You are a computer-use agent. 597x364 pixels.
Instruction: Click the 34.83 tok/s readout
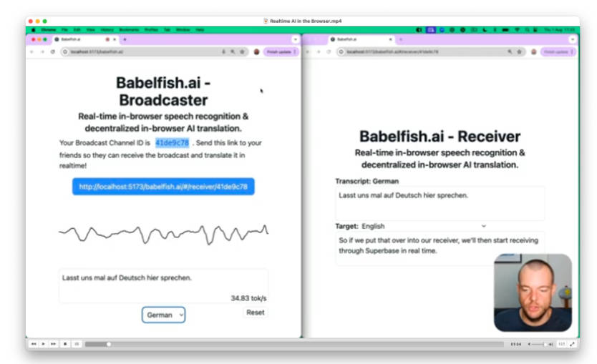click(x=248, y=298)
